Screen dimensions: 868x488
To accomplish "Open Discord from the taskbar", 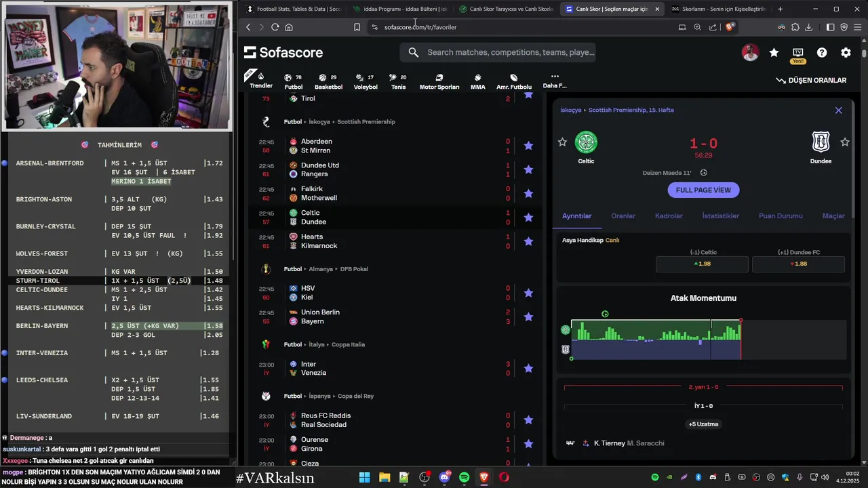I will point(445,477).
